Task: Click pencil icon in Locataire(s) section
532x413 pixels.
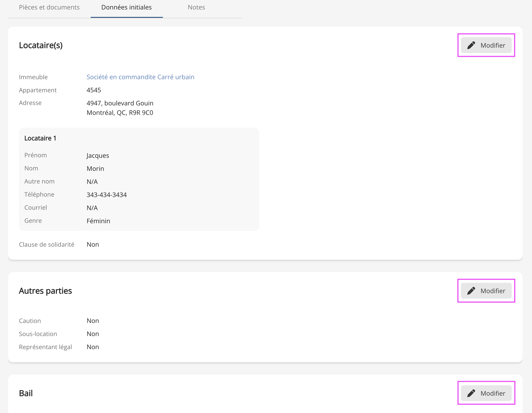Action: (471, 45)
